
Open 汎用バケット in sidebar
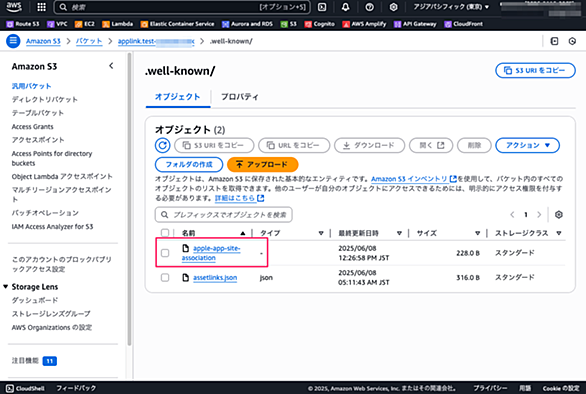31,86
